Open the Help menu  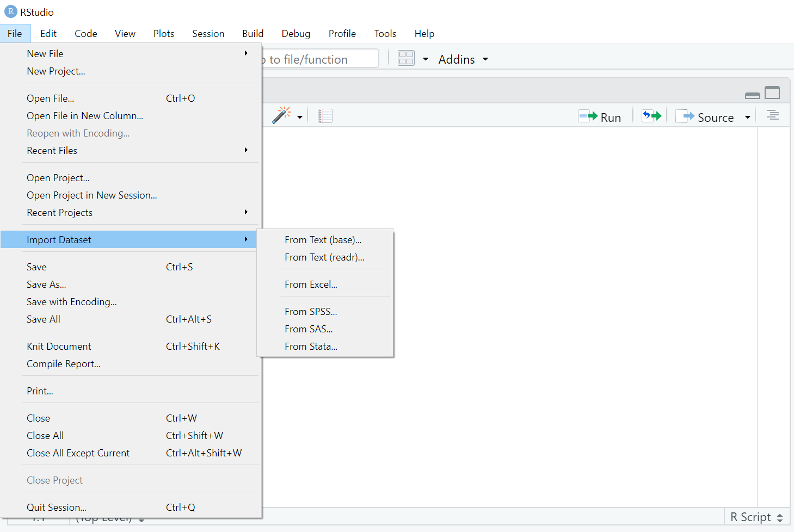click(x=424, y=33)
